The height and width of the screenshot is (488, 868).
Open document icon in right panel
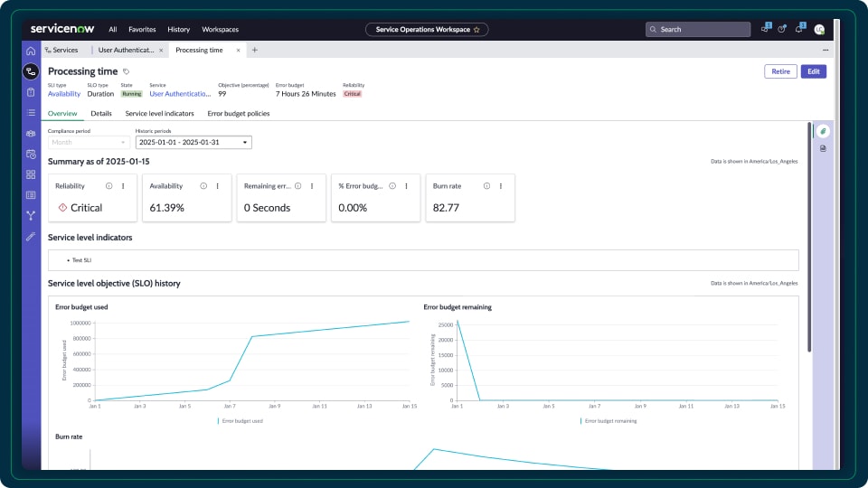tap(823, 148)
